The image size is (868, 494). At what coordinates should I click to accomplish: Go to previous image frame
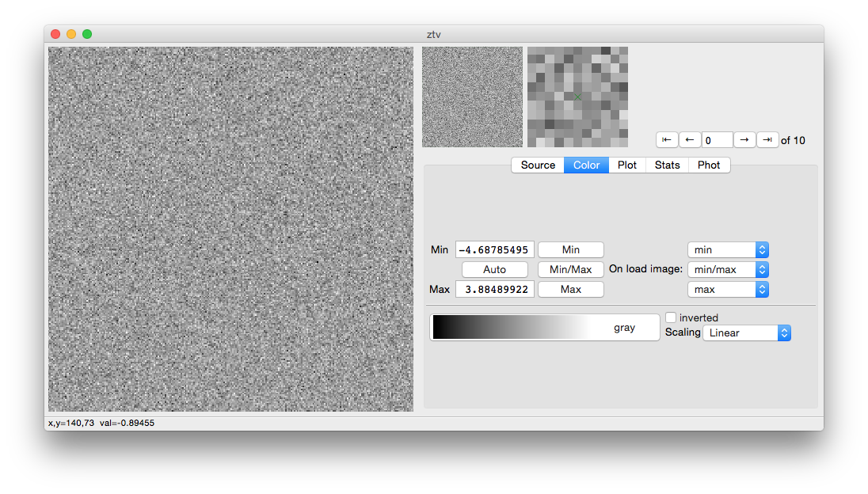point(689,140)
